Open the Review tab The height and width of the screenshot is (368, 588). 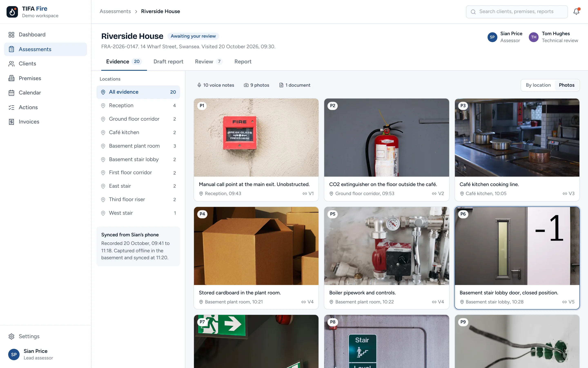209,62
